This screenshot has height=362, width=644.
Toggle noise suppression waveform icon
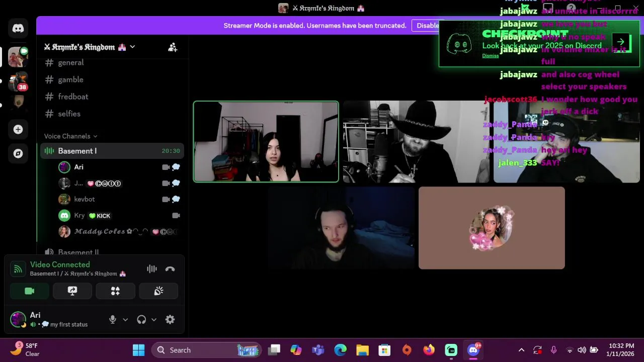click(x=151, y=269)
